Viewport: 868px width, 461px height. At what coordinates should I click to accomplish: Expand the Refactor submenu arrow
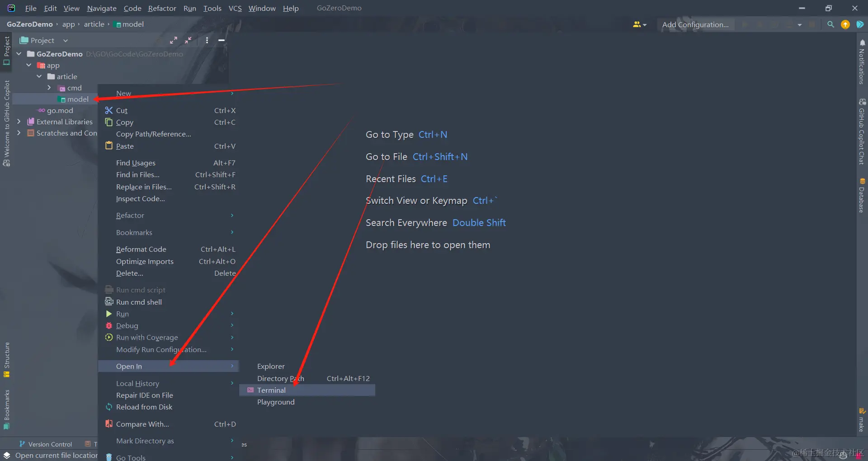[232, 215]
